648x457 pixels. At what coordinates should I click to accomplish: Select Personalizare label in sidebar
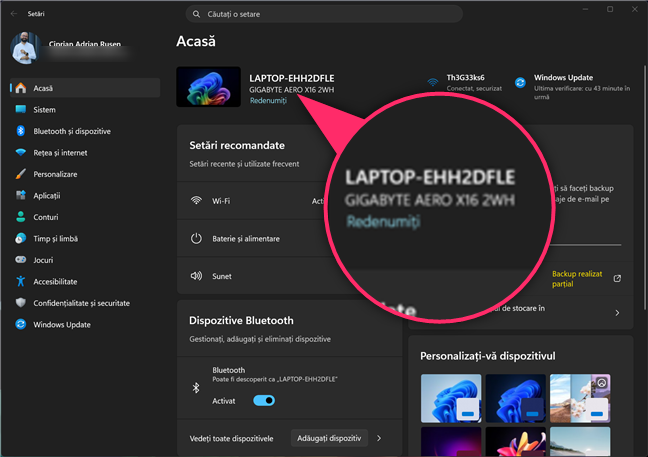click(x=55, y=174)
